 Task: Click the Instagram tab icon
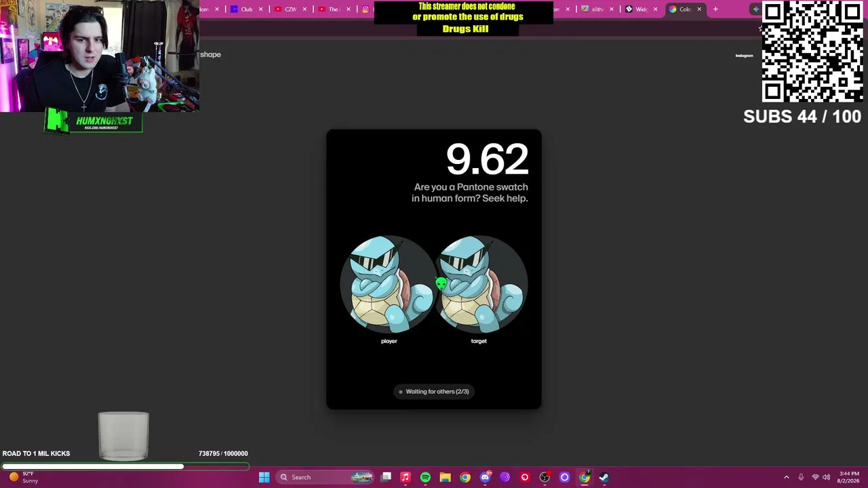point(366,9)
